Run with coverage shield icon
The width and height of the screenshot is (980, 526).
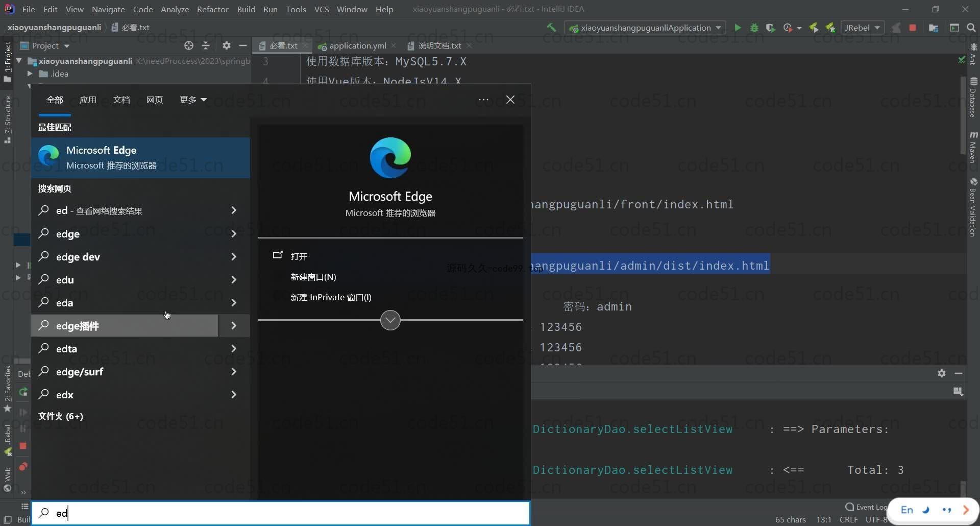(x=771, y=28)
